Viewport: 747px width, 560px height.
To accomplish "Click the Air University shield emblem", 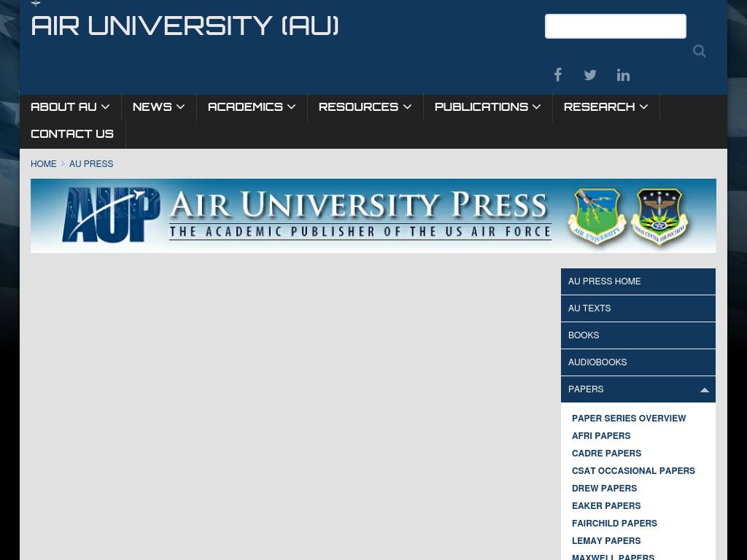I will [x=597, y=217].
